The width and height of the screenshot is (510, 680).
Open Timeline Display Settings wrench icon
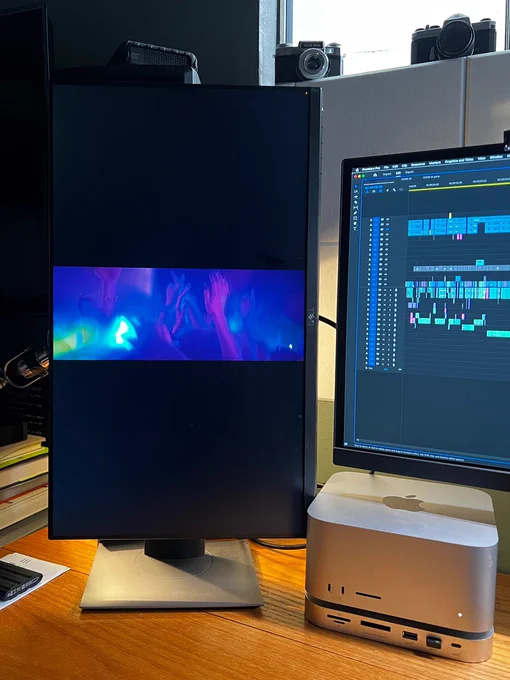[394, 190]
